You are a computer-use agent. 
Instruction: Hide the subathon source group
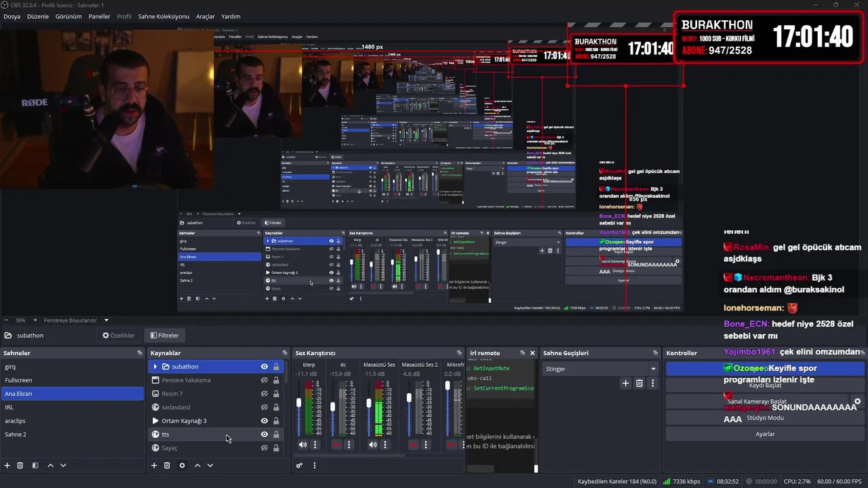coord(264,367)
